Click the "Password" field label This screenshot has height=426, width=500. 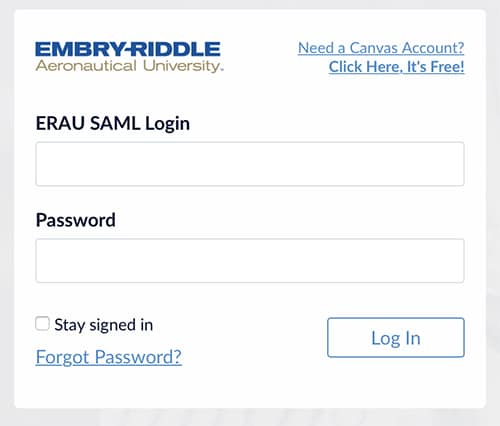[x=76, y=220]
